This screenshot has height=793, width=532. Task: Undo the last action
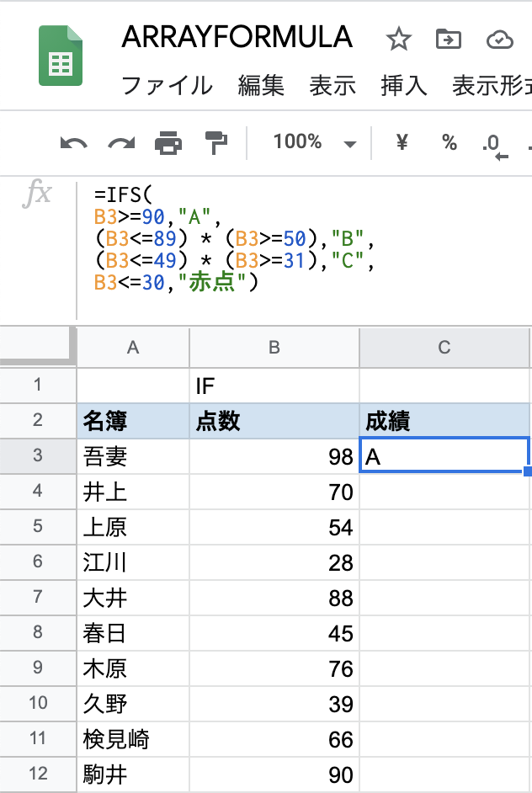[x=74, y=143]
